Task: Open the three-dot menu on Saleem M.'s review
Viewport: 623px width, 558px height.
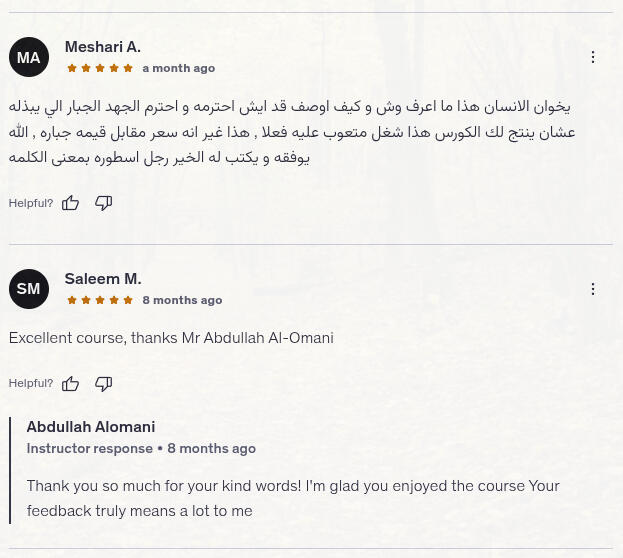Action: [593, 289]
